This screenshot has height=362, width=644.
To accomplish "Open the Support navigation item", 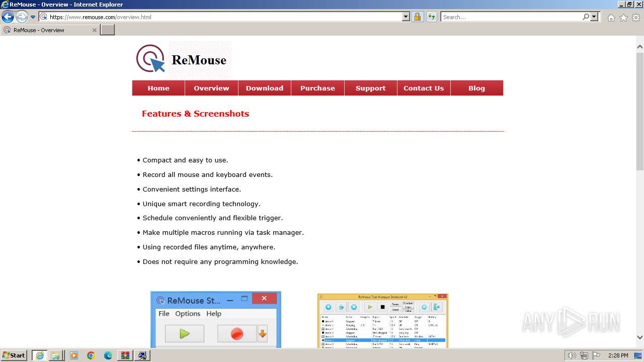I will [371, 88].
